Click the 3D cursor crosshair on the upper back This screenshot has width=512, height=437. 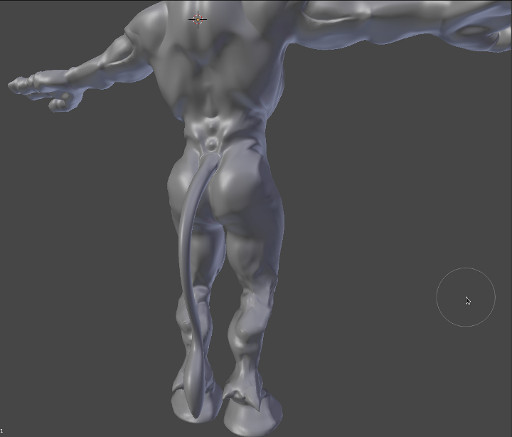(198, 19)
